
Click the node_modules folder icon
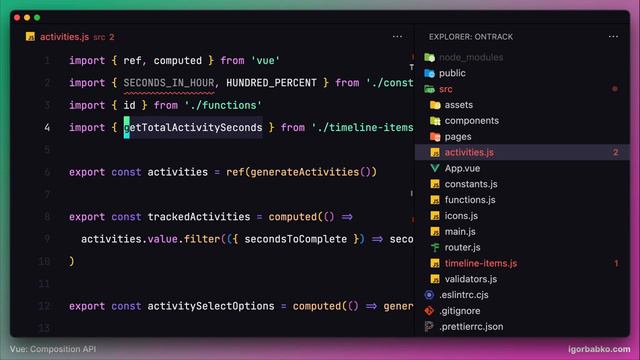click(x=429, y=57)
